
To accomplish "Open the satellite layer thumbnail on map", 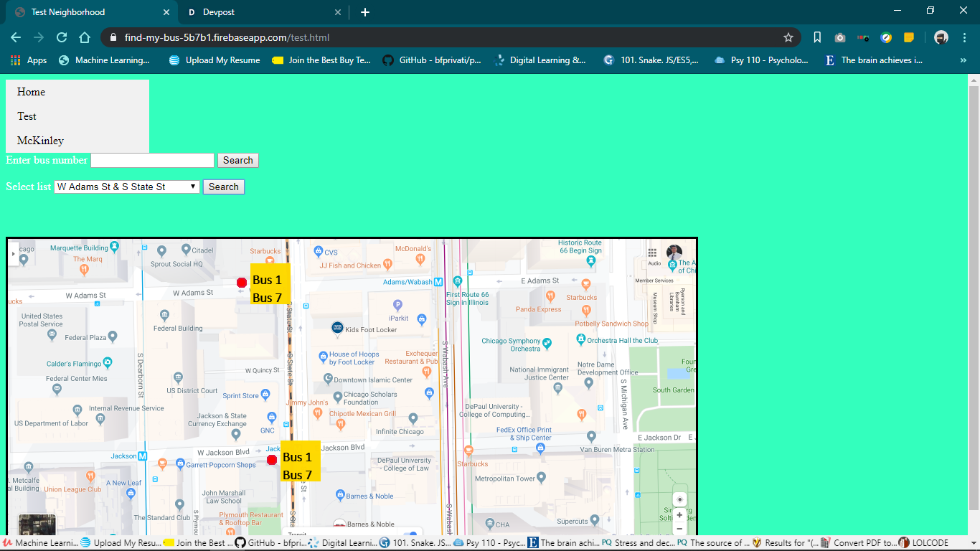I will pos(37,525).
